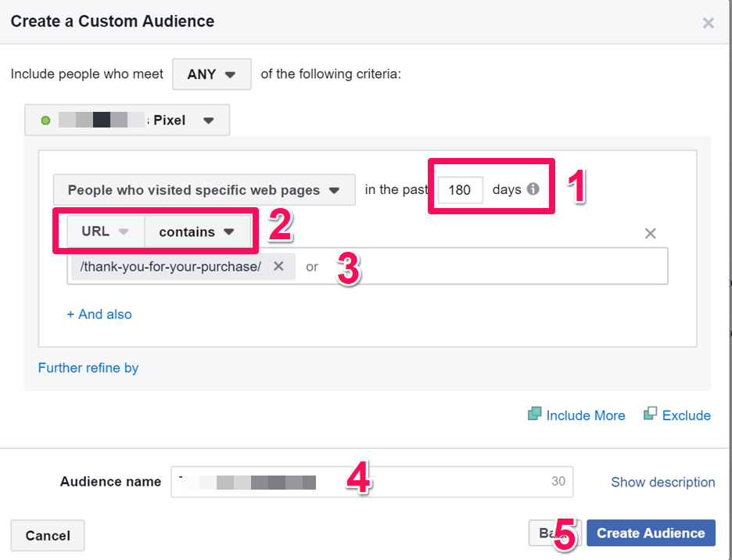Viewport: 732px width, 560px height.
Task: Edit the 180 days retention field
Action: pos(459,189)
